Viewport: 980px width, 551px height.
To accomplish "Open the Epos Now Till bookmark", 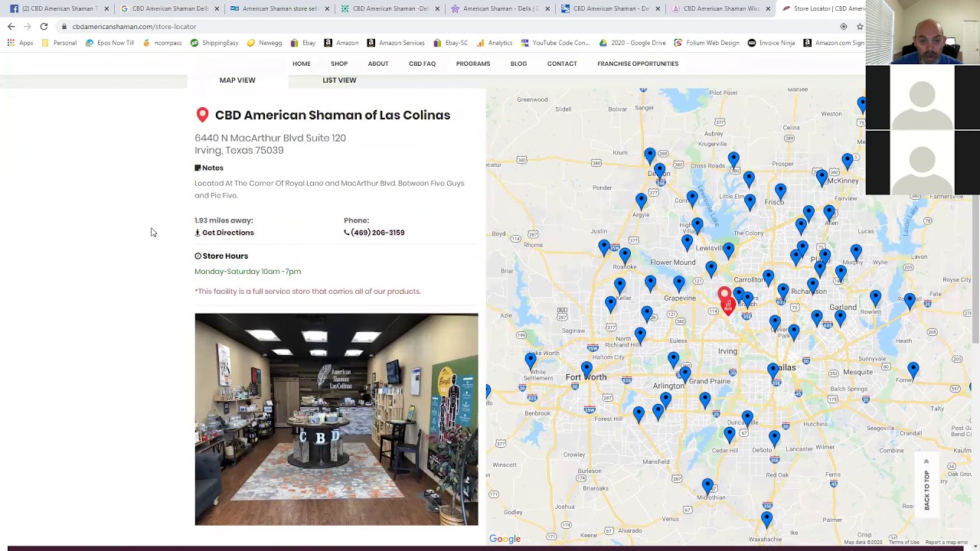I will 109,43.
